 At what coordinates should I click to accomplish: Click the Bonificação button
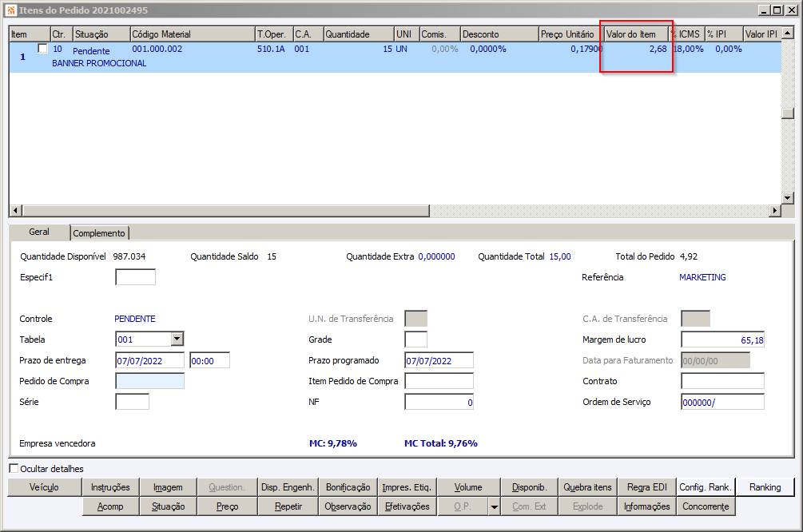tap(348, 487)
